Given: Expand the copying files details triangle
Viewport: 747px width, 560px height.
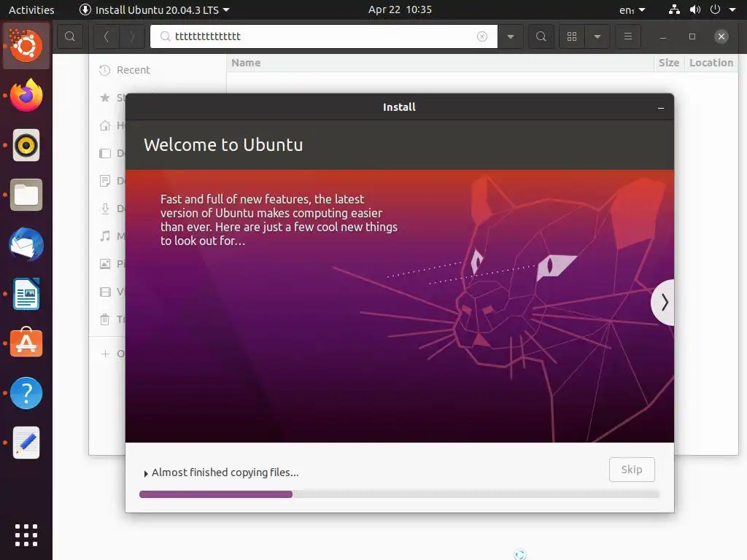Looking at the screenshot, I should pos(146,473).
